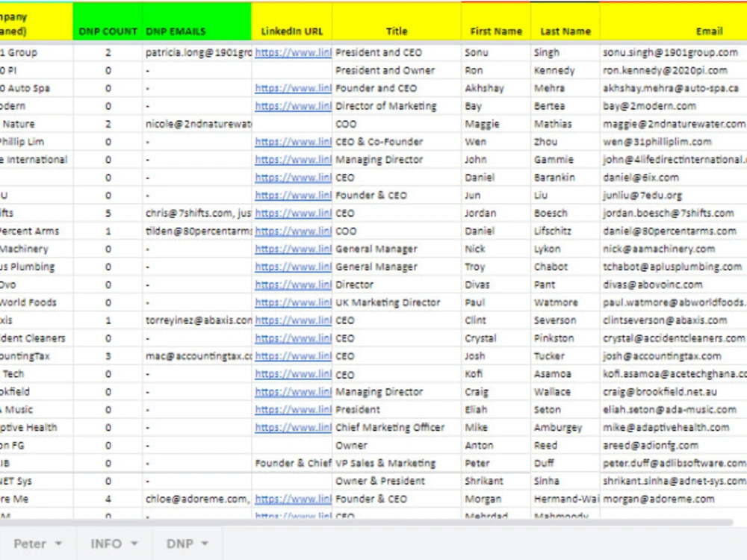Screen dimensions: 747x560
Task: Open the DNP tab dropdown arrow
Action: tap(205, 544)
